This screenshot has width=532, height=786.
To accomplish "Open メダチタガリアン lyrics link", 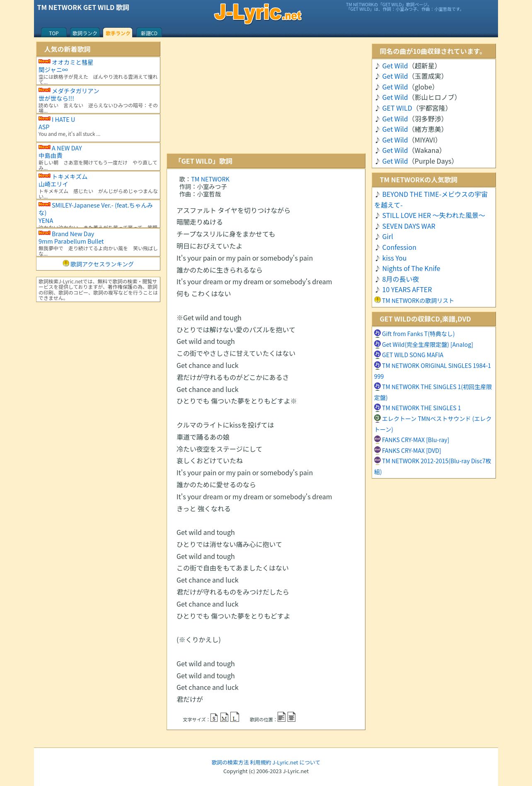I will [75, 91].
